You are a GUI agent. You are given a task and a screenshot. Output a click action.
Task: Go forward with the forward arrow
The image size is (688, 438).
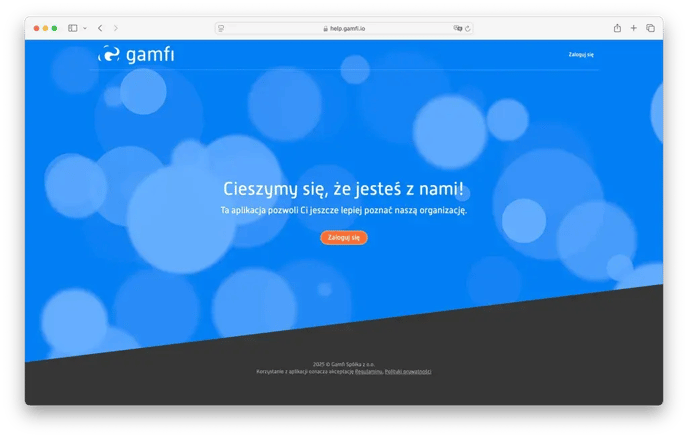[116, 28]
